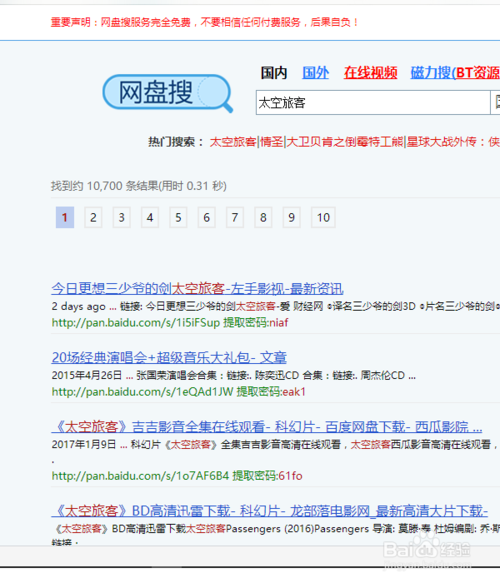Click the snippet starting 2 days ago
This screenshot has height=583, width=500.
click(x=275, y=306)
